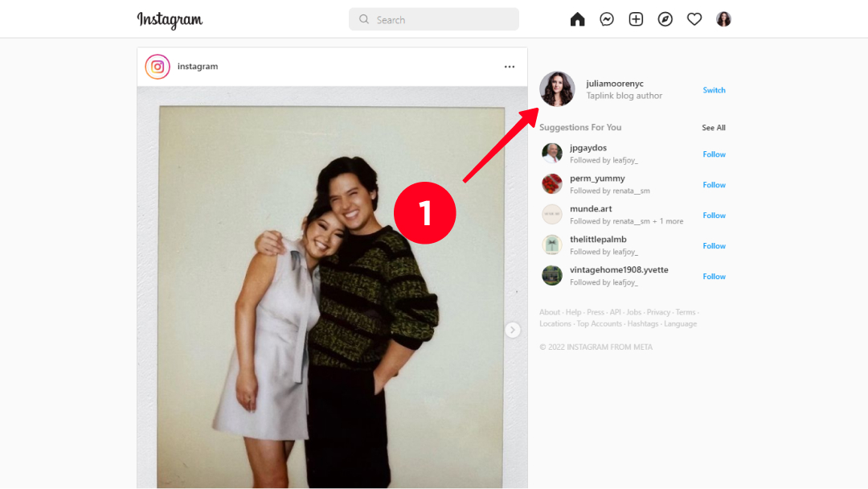Open perm_yummy profile avatar

point(552,184)
